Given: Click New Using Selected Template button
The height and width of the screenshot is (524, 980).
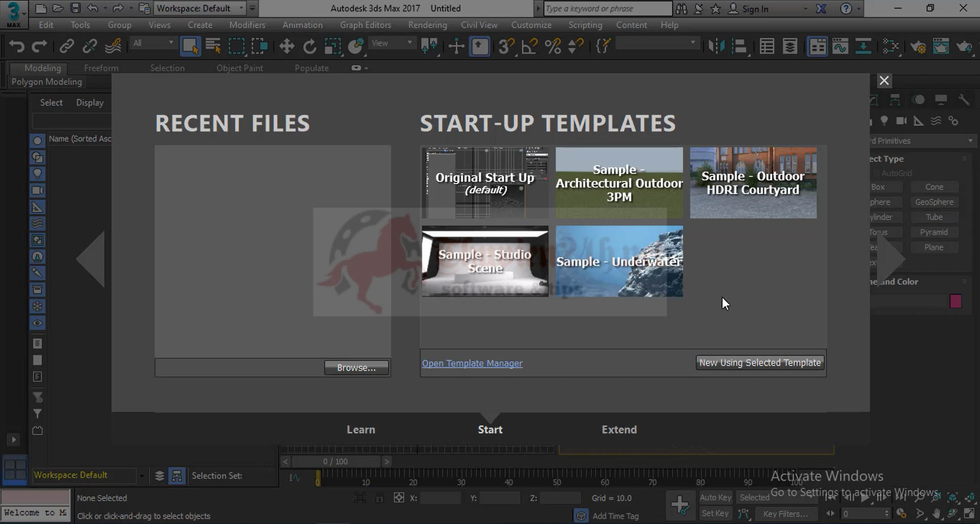Looking at the screenshot, I should (760, 362).
